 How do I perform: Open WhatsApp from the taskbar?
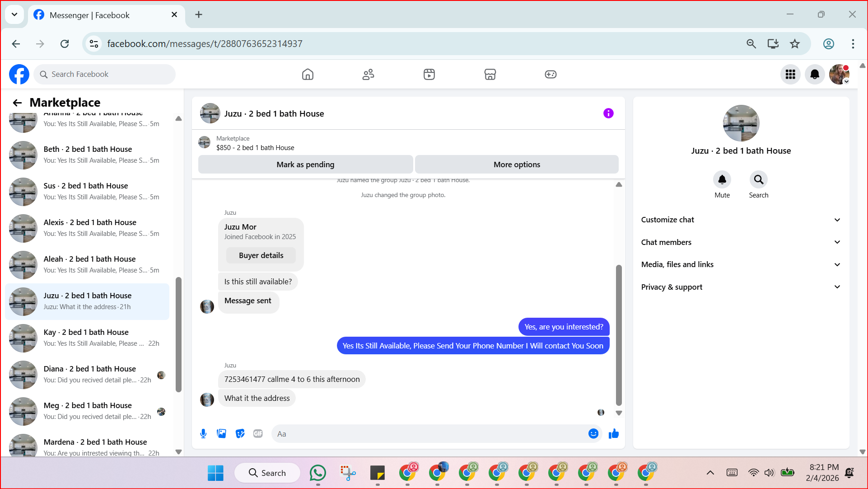[x=317, y=473]
